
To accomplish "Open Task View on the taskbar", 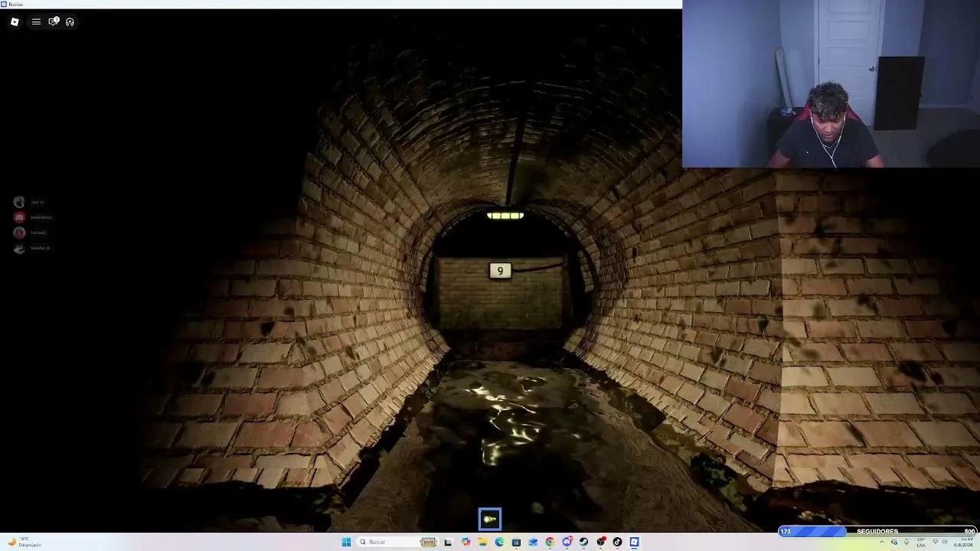I will [x=448, y=542].
